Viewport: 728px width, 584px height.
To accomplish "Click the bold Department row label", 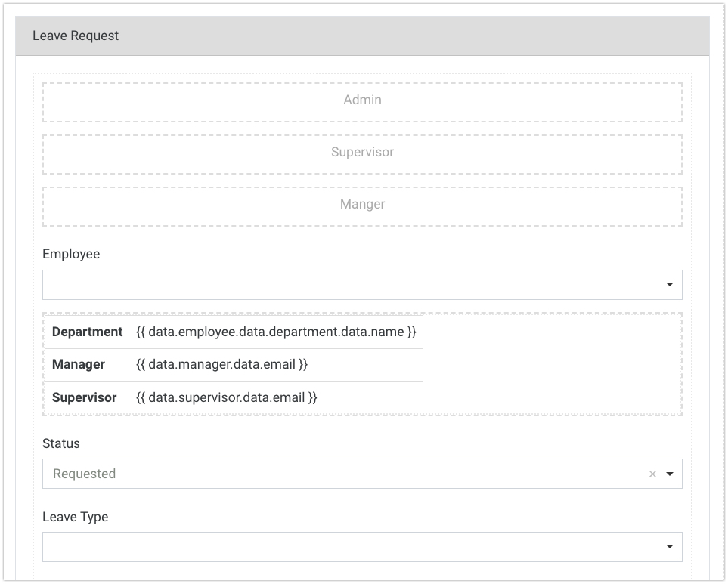I will click(87, 332).
